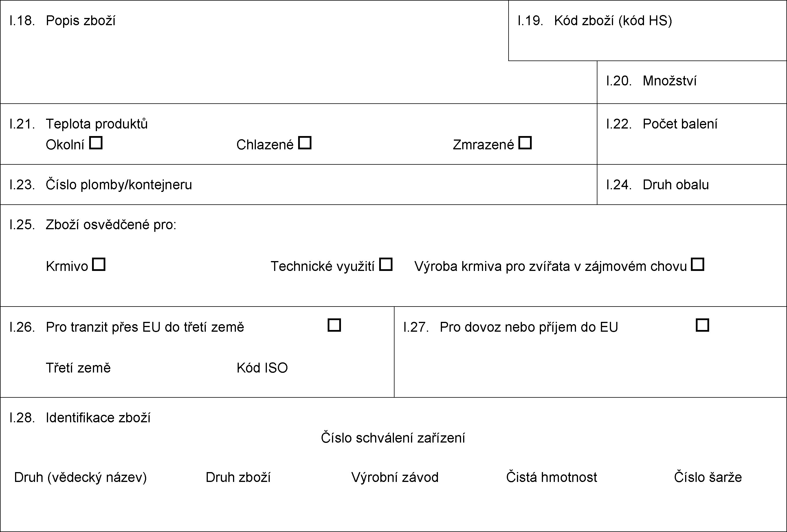Check the Okolní temperature checkbox
The height and width of the screenshot is (532, 787).
tap(96, 143)
